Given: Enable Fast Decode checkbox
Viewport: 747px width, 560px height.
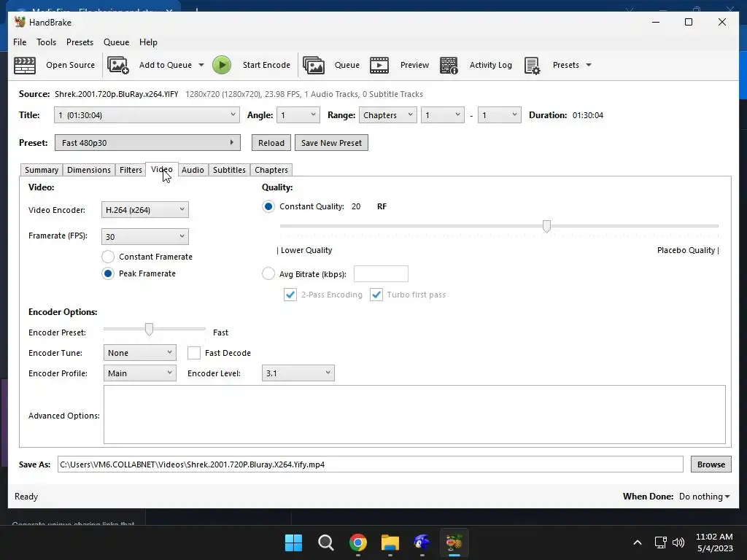Looking at the screenshot, I should coord(194,353).
